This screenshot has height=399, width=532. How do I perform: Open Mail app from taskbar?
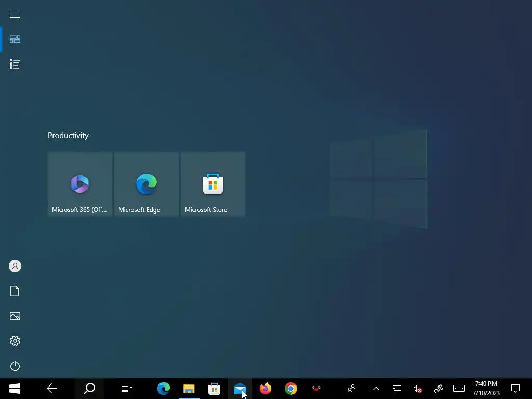point(240,389)
